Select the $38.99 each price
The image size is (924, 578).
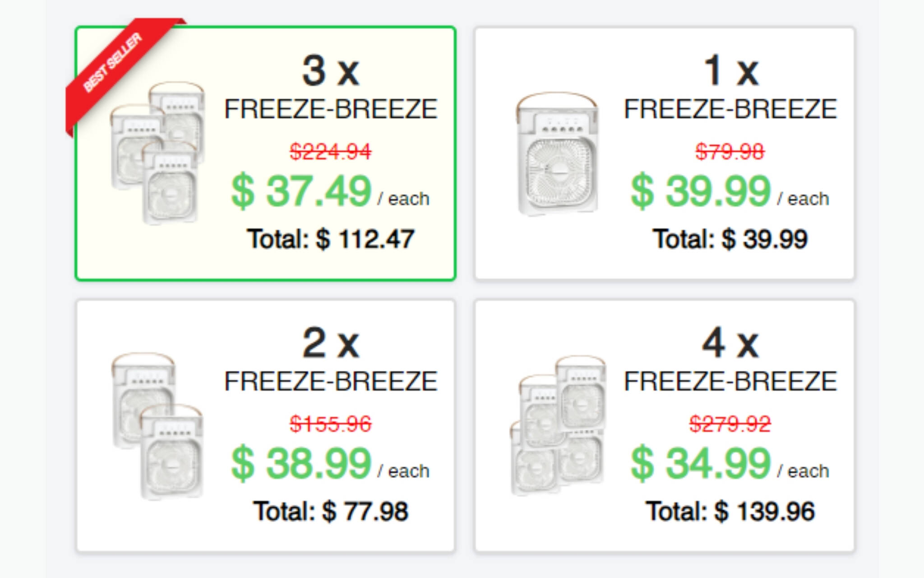(x=329, y=464)
